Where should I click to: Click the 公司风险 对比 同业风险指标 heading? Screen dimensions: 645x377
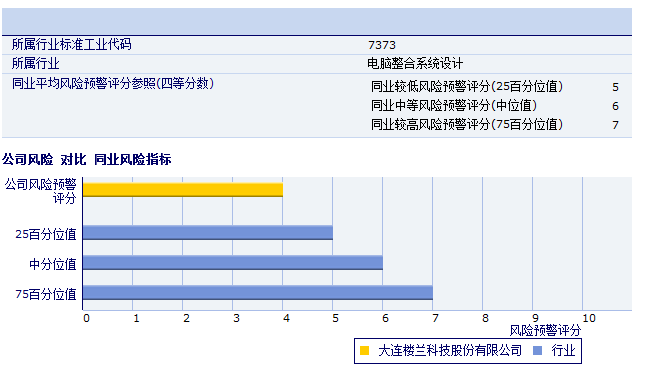86,159
